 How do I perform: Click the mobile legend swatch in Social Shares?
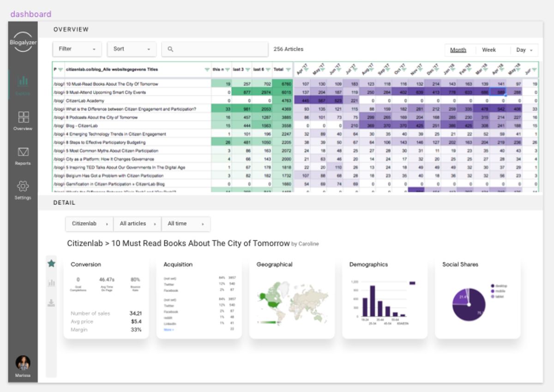click(493, 291)
